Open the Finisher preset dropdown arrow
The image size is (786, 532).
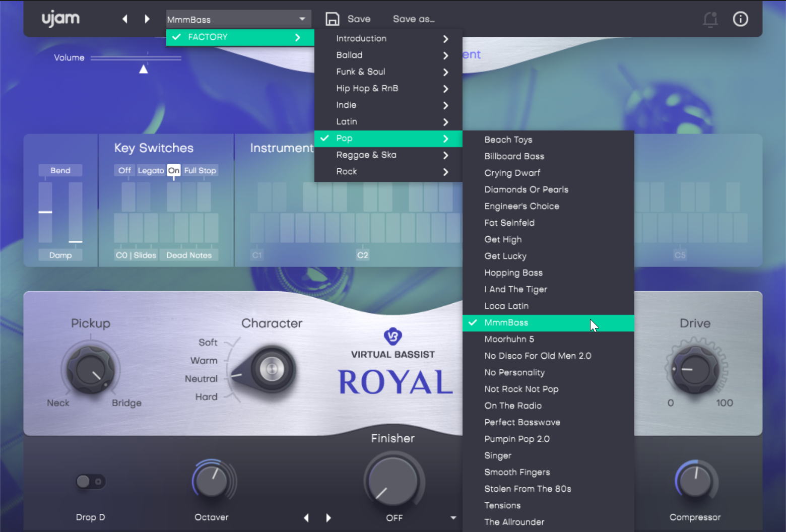click(453, 518)
